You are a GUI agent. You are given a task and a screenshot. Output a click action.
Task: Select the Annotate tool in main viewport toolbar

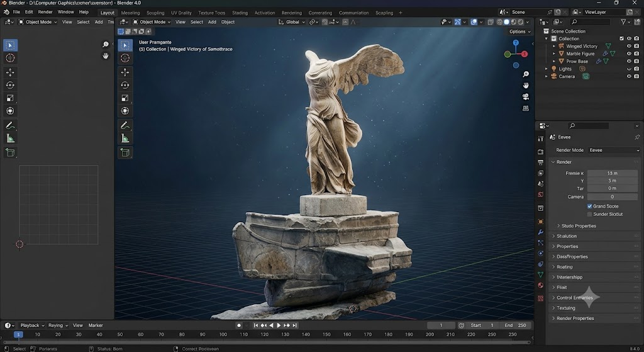(x=125, y=125)
